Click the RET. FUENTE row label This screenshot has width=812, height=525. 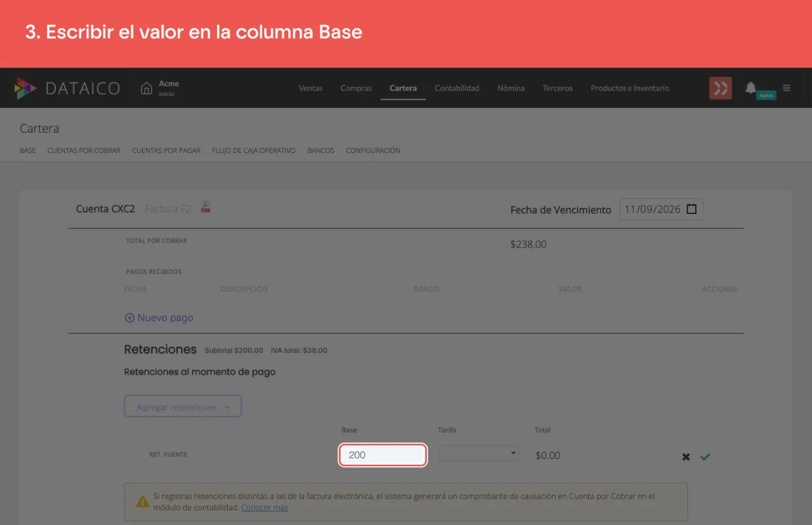168,455
